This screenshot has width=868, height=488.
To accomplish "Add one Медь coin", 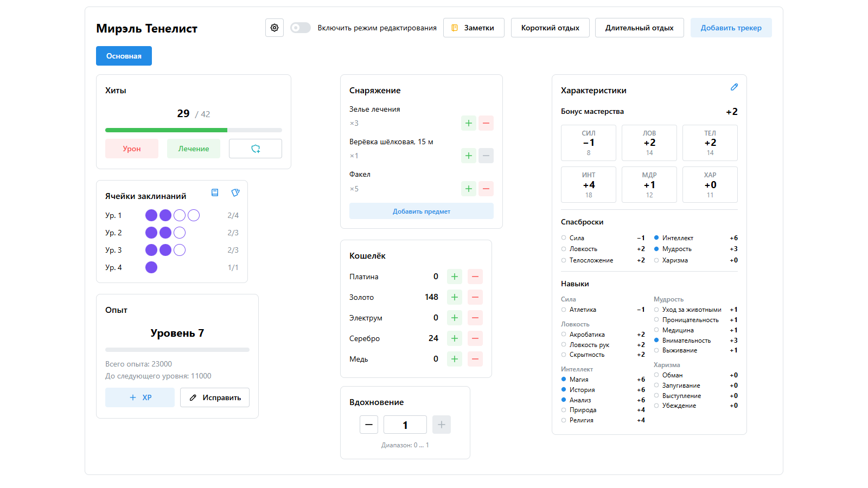I will [x=455, y=359].
